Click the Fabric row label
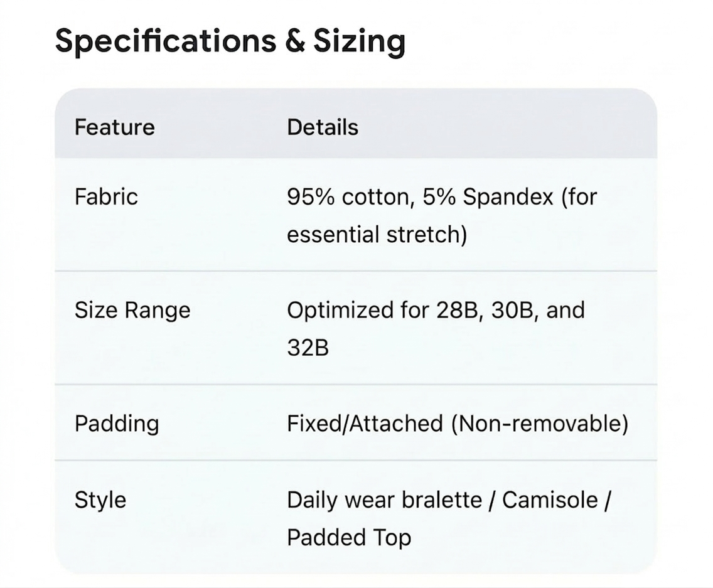713x588 pixels. click(106, 197)
